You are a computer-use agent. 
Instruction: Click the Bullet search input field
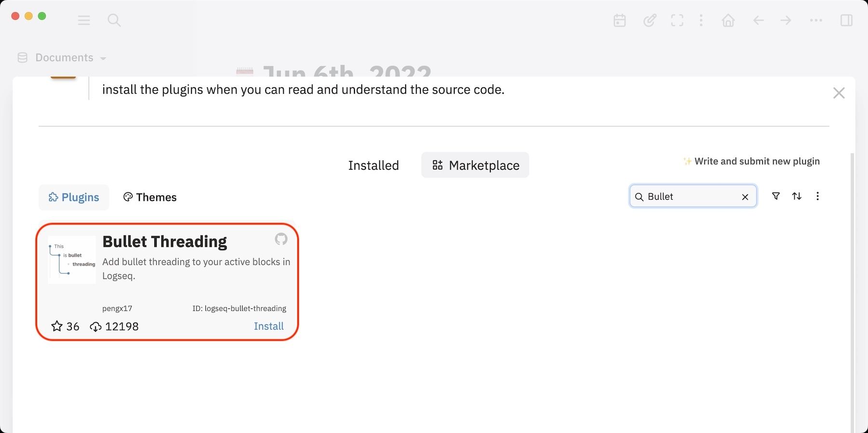tap(692, 196)
